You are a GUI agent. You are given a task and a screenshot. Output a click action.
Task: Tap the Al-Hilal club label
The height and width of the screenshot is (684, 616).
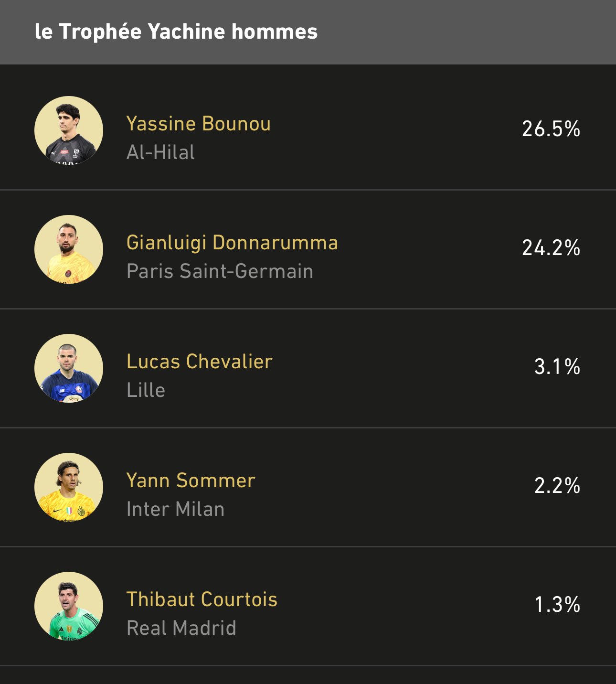(161, 152)
